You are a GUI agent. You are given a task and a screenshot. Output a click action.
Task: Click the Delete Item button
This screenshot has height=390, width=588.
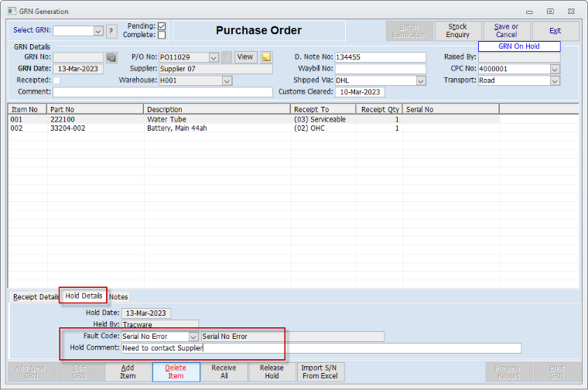click(x=176, y=372)
